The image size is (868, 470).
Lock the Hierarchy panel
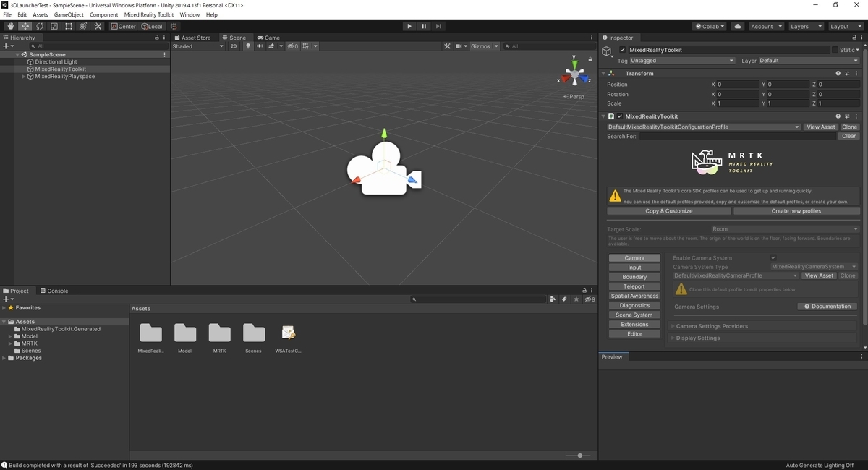click(x=157, y=38)
